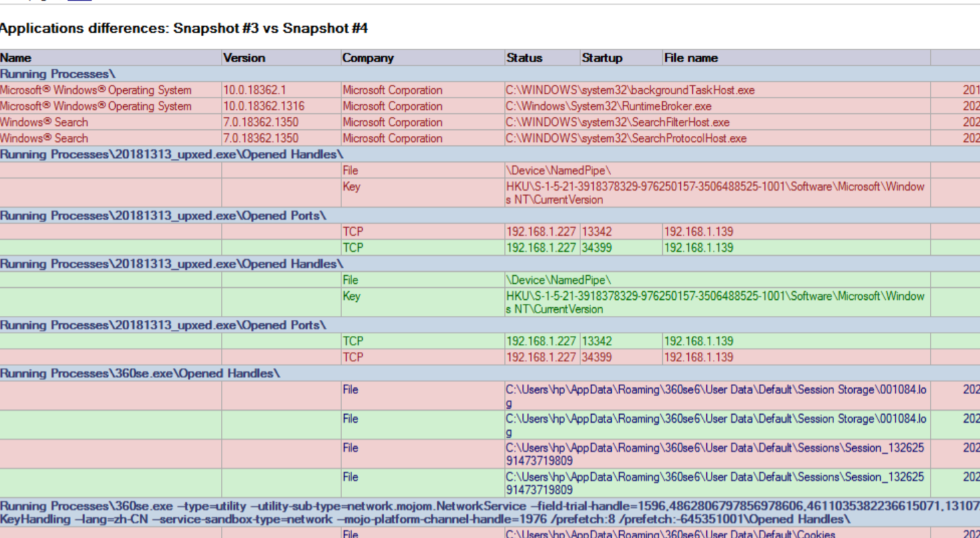Click version cell 10.0.18362.1316
Image resolution: width=980 pixels, height=538 pixels.
264,106
